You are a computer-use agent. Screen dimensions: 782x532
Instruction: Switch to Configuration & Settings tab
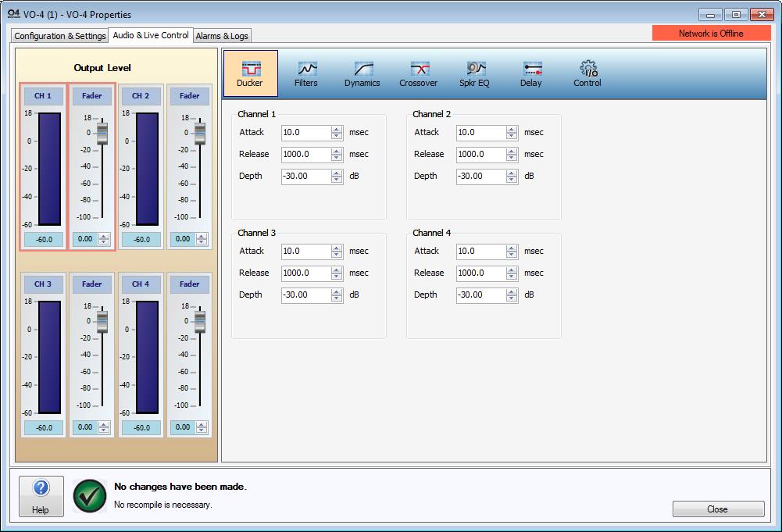click(x=60, y=36)
